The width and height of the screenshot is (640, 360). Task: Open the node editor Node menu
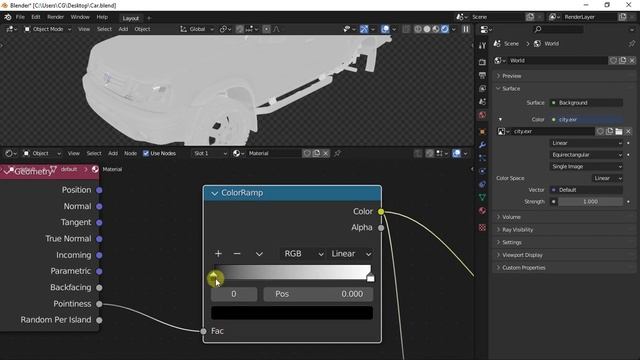(131, 153)
